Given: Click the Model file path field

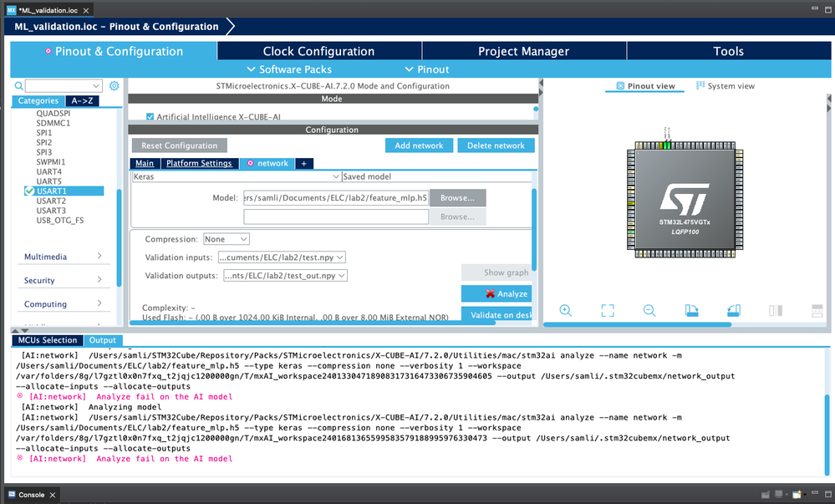Looking at the screenshot, I should coord(336,197).
